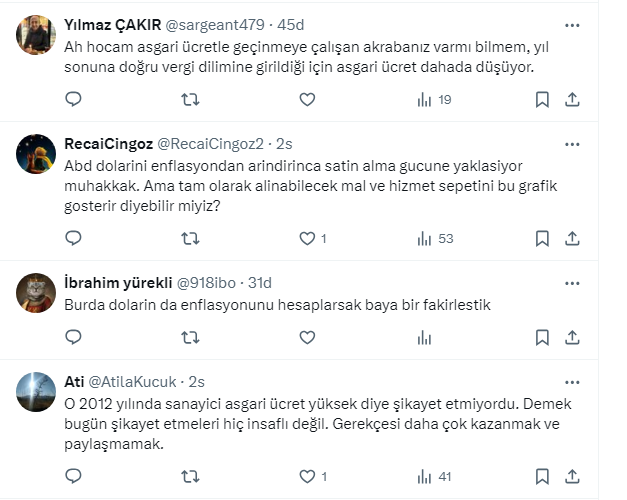The height and width of the screenshot is (500, 627).
Task: Click İbrahim yürekli's cat avatar
Action: tap(37, 292)
